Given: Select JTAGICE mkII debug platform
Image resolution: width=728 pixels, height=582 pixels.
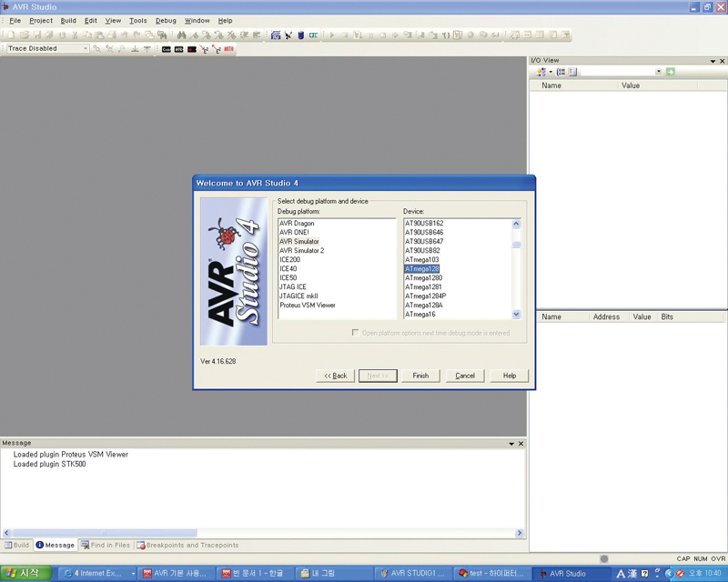Looking at the screenshot, I should 298,296.
